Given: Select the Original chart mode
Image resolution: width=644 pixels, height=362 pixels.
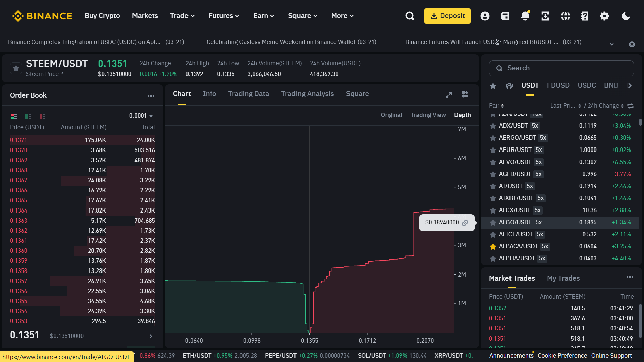Looking at the screenshot, I should [x=391, y=115].
